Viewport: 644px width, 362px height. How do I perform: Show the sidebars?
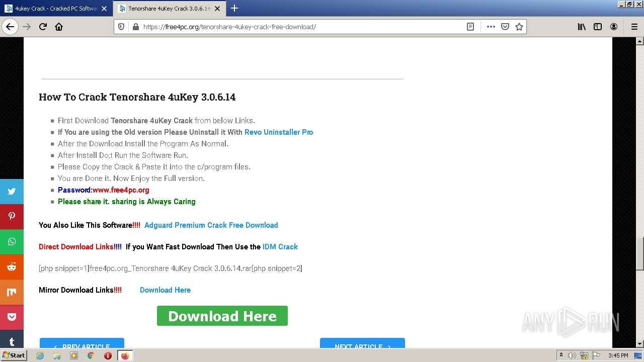tap(598, 27)
